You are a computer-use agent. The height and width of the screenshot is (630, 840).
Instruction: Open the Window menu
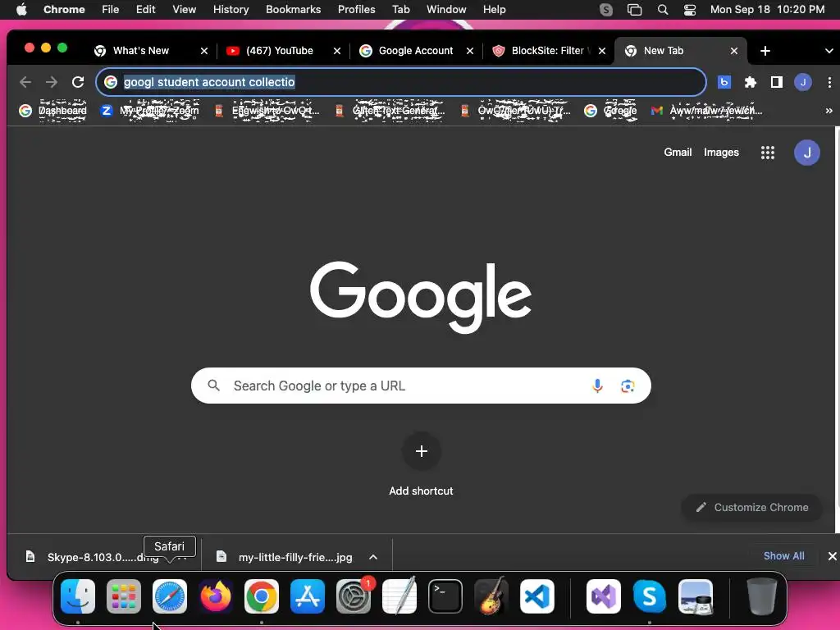click(446, 10)
